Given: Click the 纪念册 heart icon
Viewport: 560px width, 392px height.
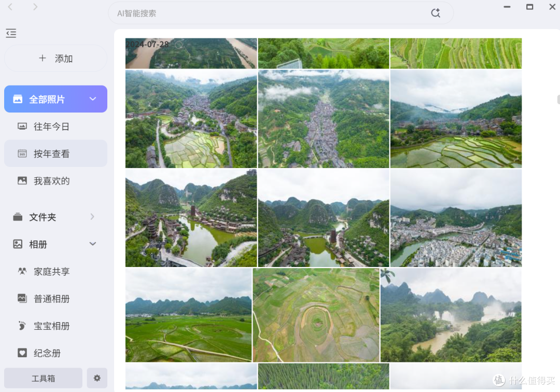Looking at the screenshot, I should [x=22, y=353].
